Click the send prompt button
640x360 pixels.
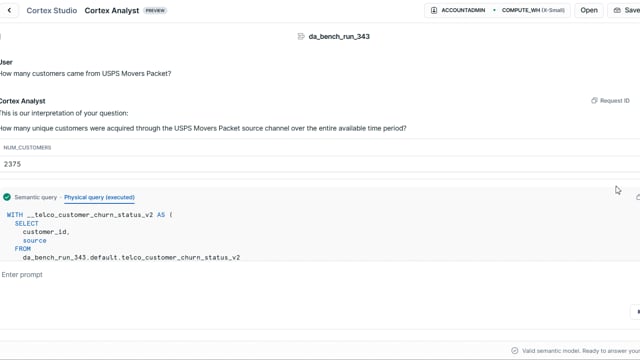(636, 311)
